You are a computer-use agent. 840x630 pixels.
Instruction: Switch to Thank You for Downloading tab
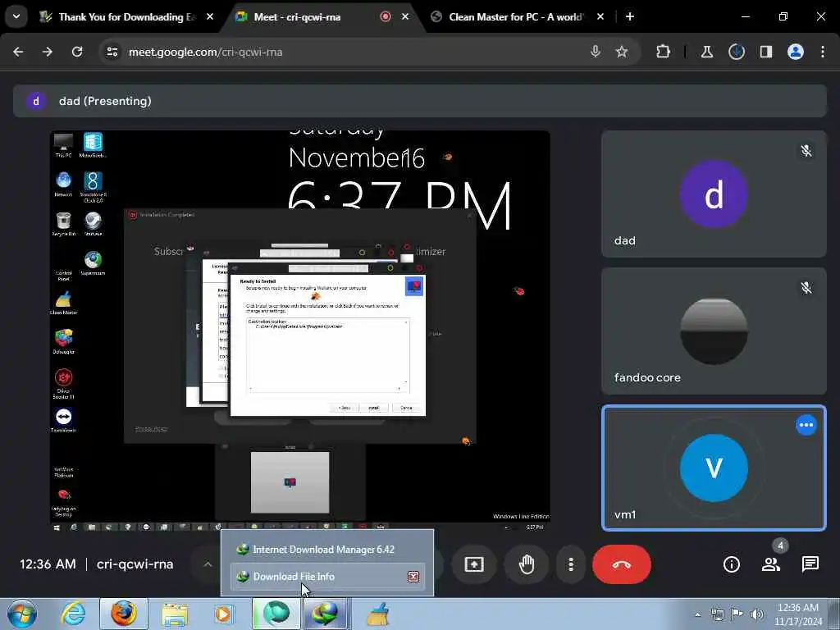127,17
